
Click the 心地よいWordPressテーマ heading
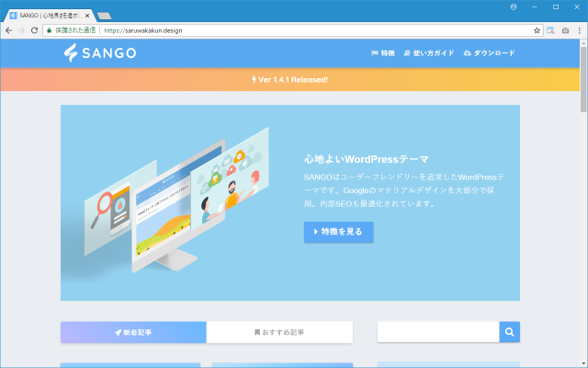(366, 159)
